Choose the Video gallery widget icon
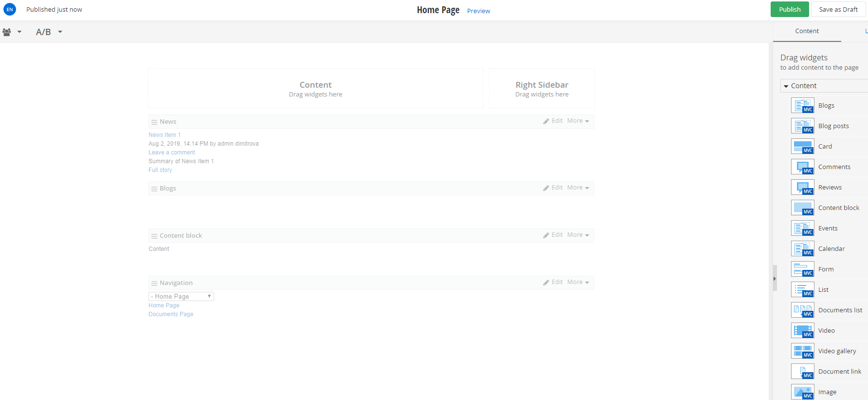 [x=802, y=351]
